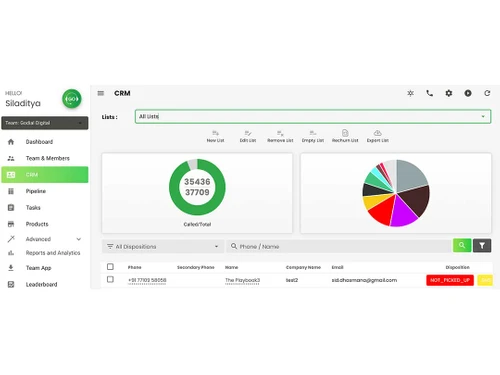500x375 pixels.
Task: Tick checkbox for The Playbook3 row
Action: point(110,279)
